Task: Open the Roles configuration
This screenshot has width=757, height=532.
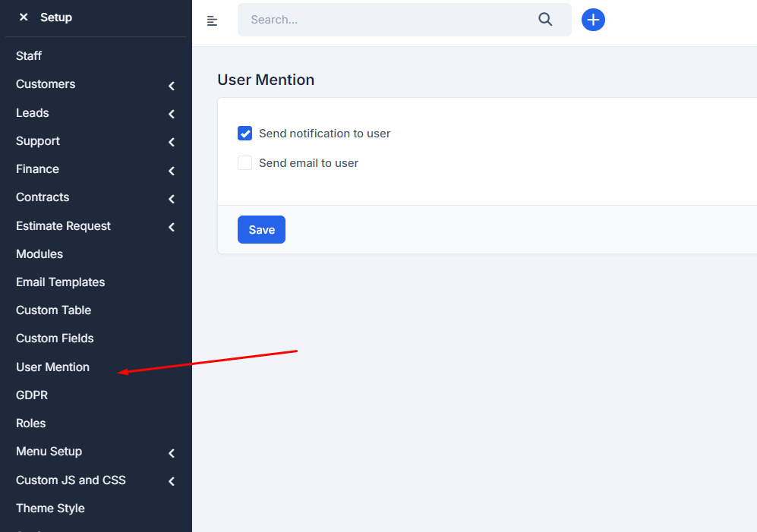Action: pos(31,423)
